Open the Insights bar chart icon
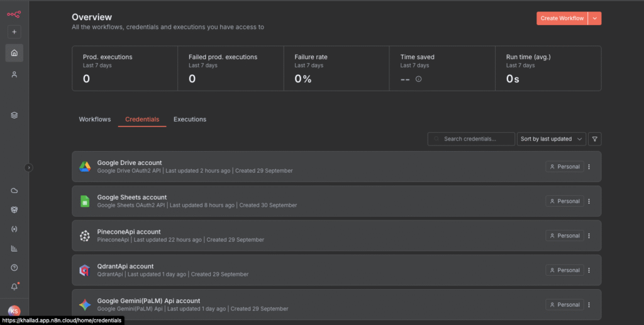This screenshot has width=644, height=325. pos(14,248)
